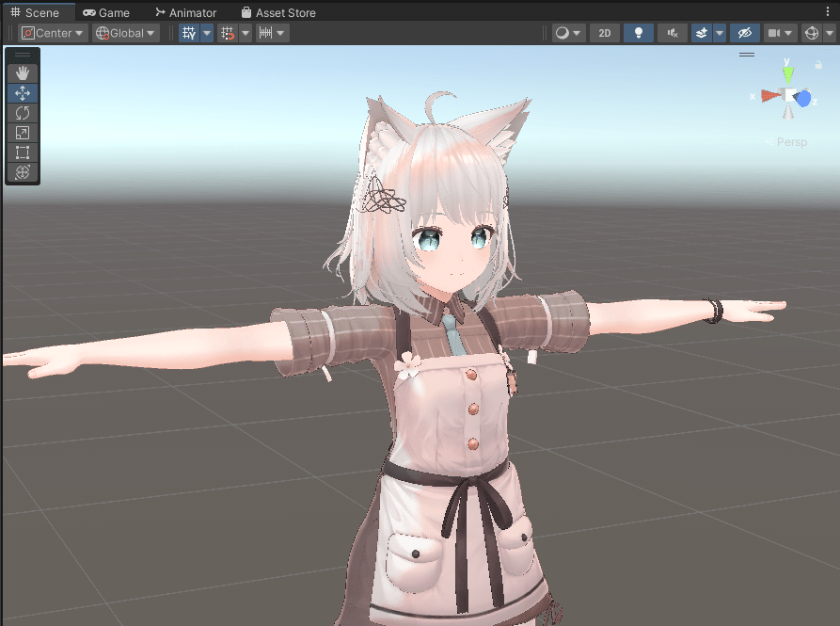Select the Scale tool
840x626 pixels.
(22, 132)
